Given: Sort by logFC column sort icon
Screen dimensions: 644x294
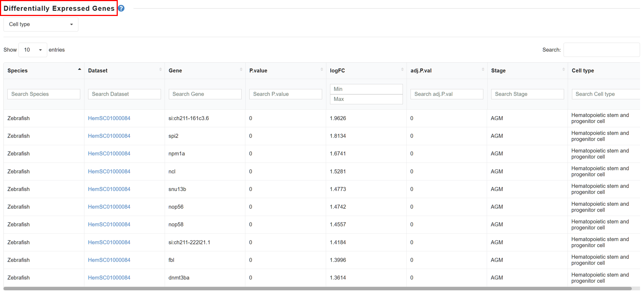Looking at the screenshot, I should tap(402, 69).
